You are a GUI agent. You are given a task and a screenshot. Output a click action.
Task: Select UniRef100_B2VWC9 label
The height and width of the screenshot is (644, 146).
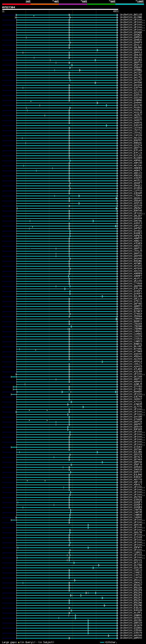131,311
